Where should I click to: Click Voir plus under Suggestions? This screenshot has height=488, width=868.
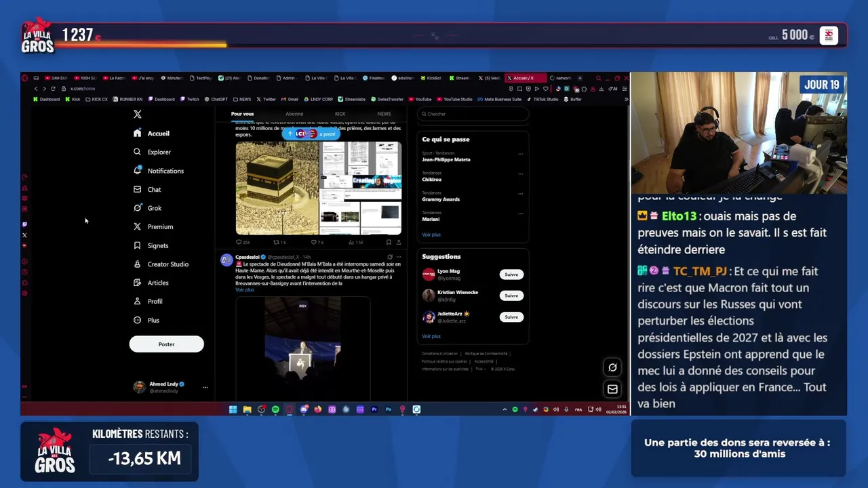point(431,336)
